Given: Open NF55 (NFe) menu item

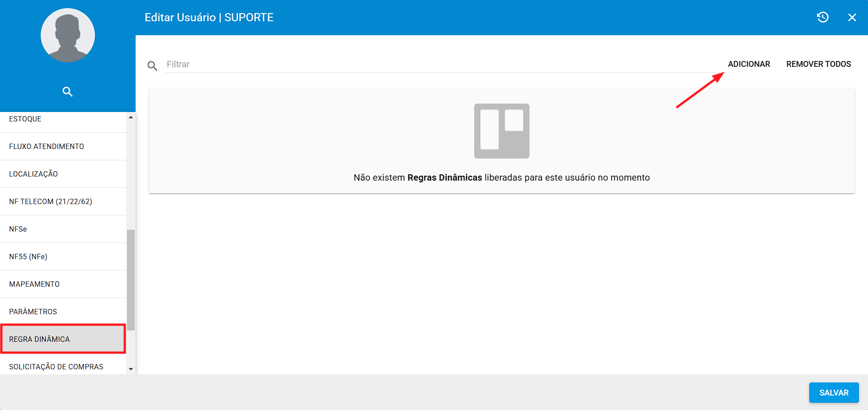Looking at the screenshot, I should (x=63, y=256).
